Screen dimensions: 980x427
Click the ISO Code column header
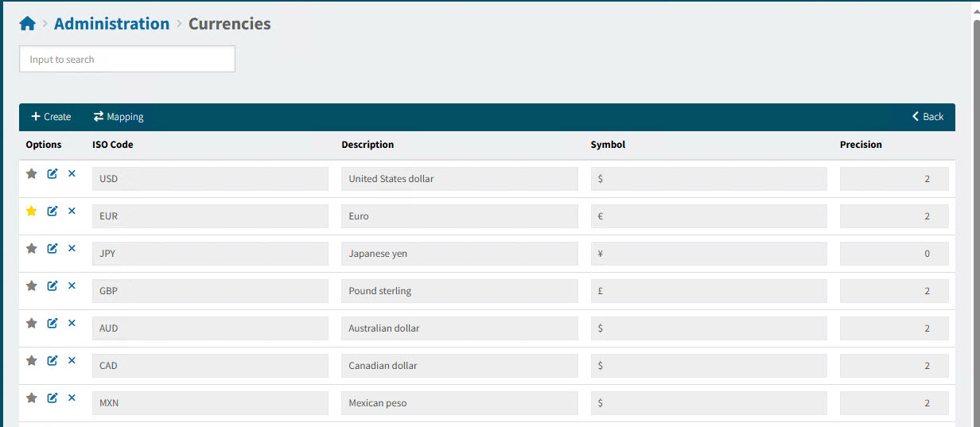tap(112, 145)
